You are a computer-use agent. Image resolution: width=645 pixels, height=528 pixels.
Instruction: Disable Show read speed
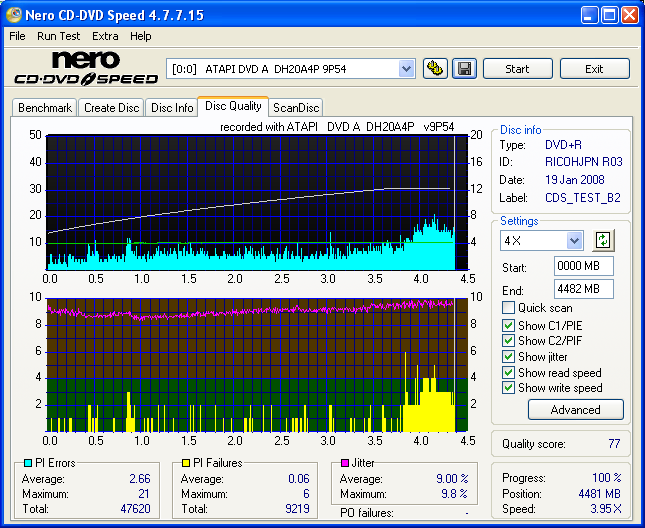(508, 373)
